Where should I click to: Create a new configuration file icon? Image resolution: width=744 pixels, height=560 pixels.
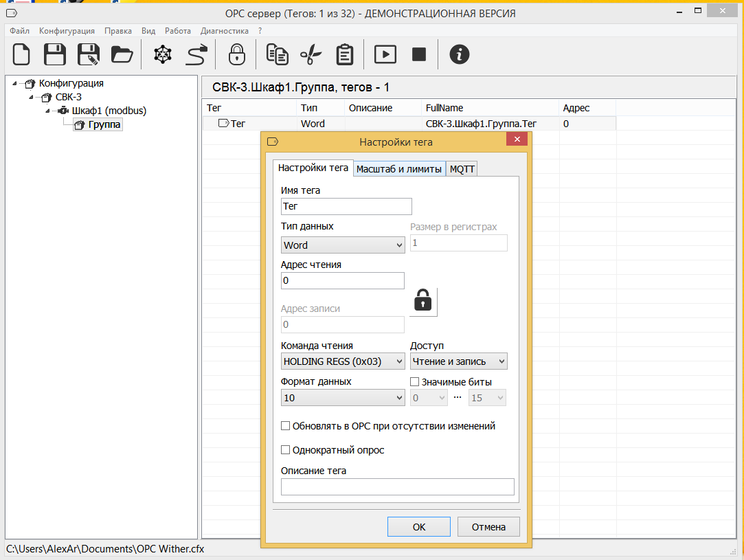coord(21,54)
